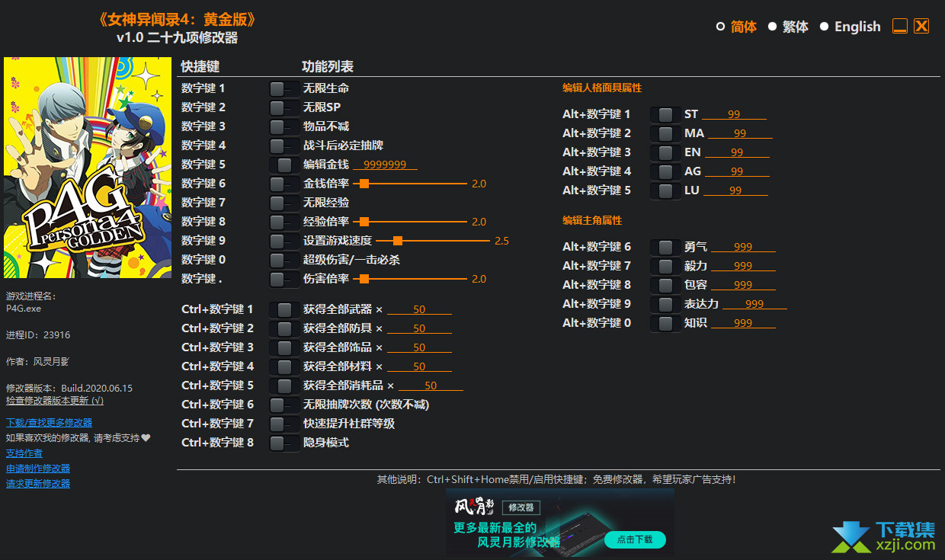Edit ST value field

tap(734, 114)
